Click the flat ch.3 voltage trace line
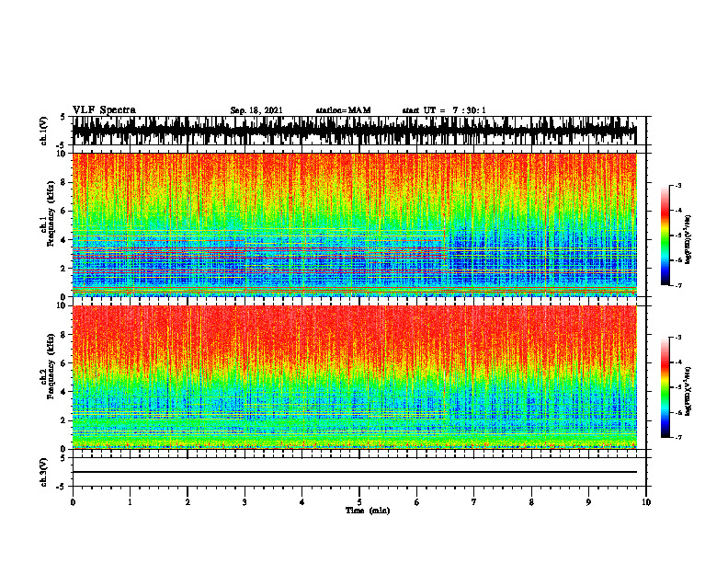Viewport: 728px width, 563px height. [x=354, y=472]
